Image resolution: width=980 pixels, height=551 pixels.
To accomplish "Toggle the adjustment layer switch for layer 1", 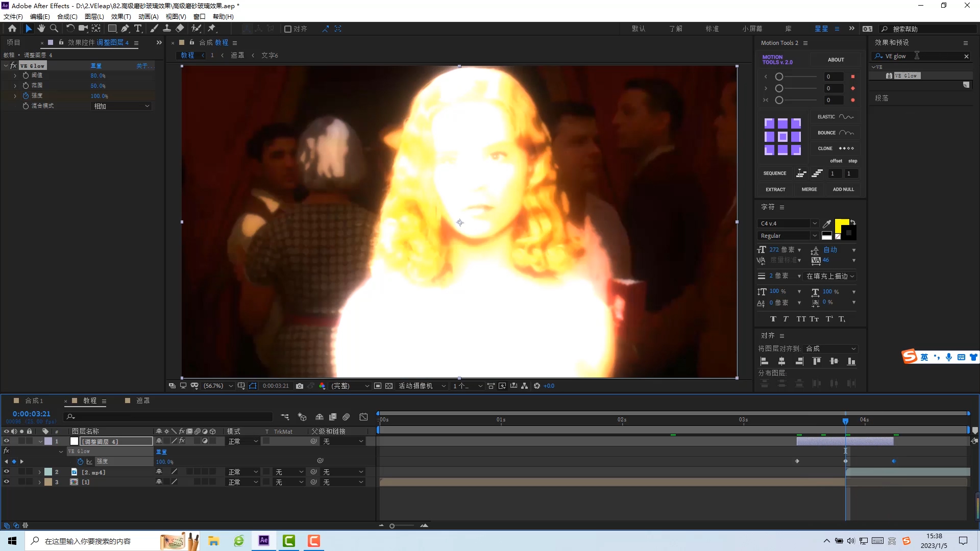I will (205, 441).
